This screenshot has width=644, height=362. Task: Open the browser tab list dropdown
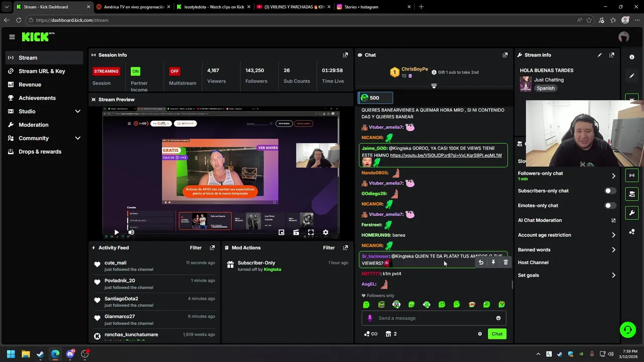(6, 7)
